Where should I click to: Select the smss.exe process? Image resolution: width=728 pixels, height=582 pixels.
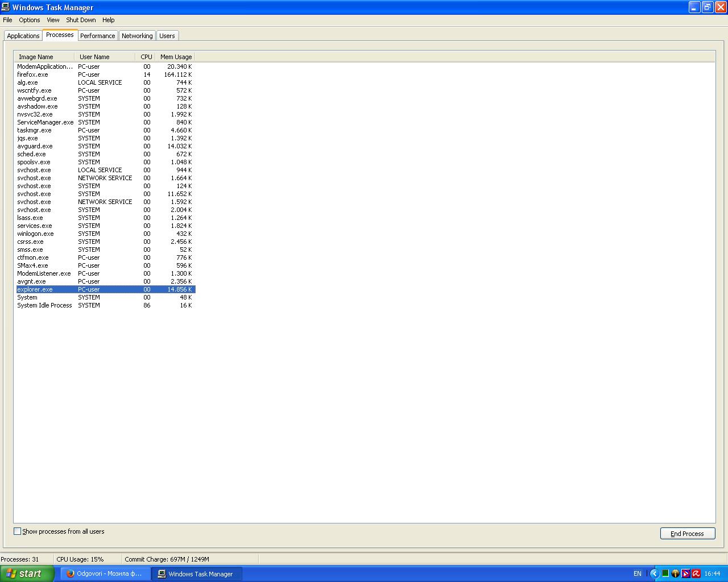click(105, 250)
